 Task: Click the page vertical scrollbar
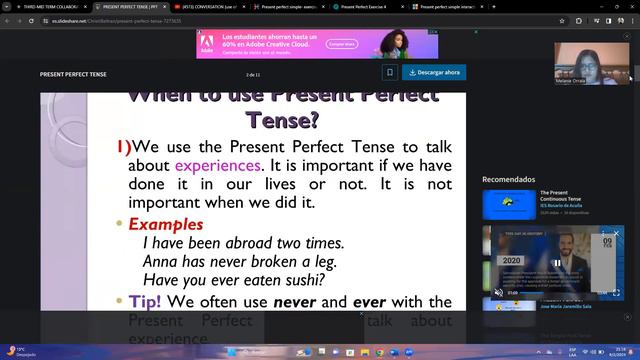click(x=637, y=73)
